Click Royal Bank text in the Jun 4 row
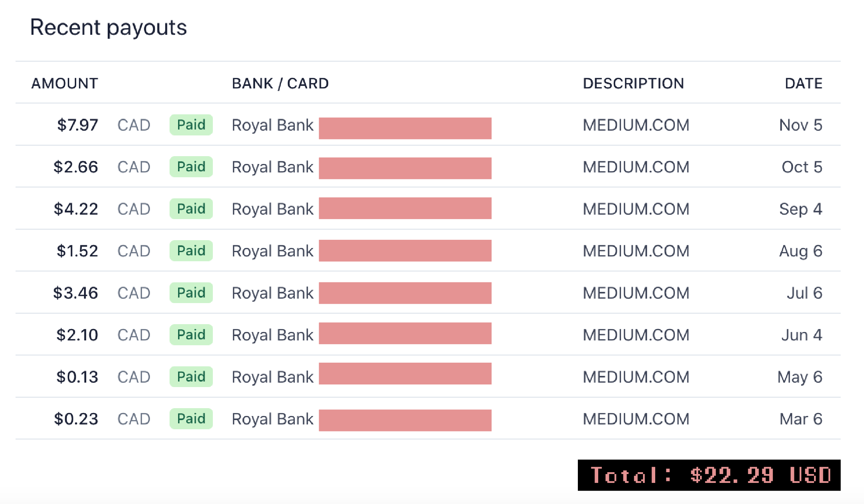 tap(272, 335)
